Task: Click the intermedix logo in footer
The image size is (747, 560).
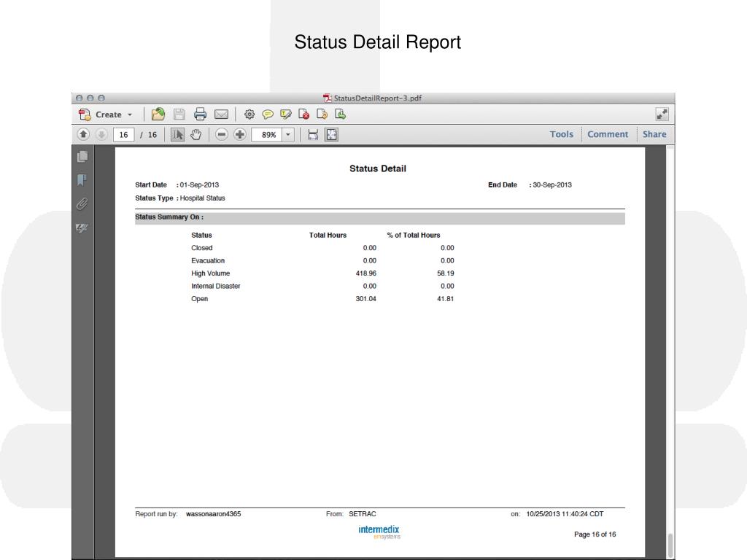Action: coord(379,532)
